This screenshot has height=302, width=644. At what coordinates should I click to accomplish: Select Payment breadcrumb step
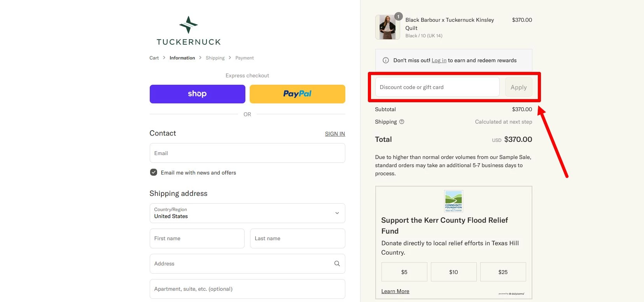tap(244, 58)
